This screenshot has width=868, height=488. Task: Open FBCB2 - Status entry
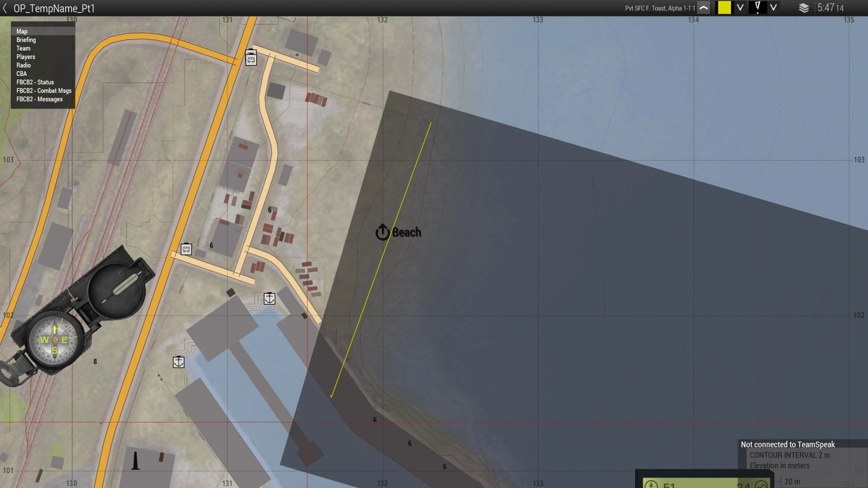(35, 82)
